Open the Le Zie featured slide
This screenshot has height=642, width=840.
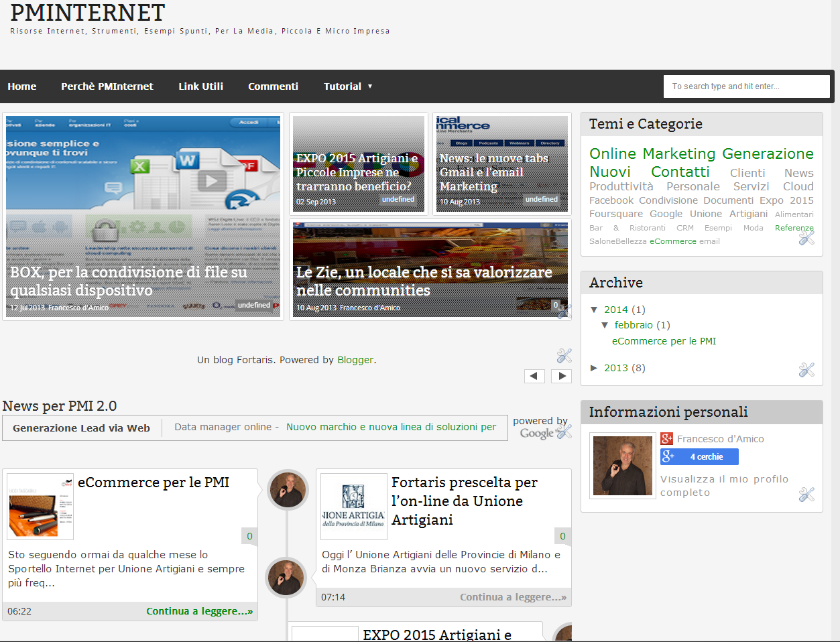click(x=430, y=270)
